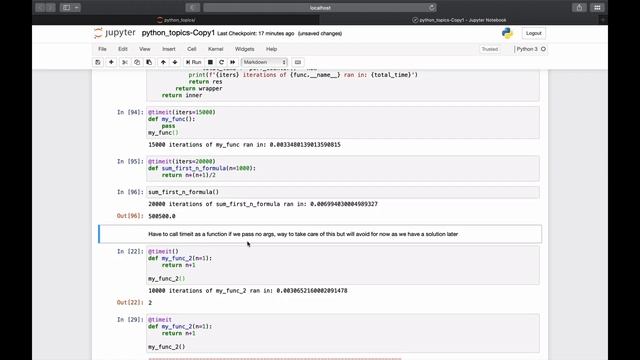Click the Trusted notebook indicator
Viewport: 640px width, 360px height.
point(489,49)
